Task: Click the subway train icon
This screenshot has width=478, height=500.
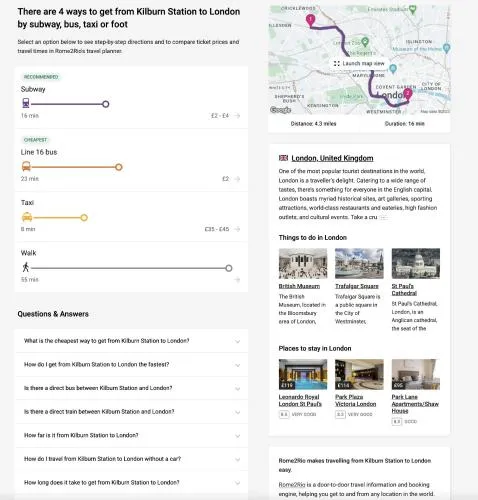Action: tap(26, 103)
